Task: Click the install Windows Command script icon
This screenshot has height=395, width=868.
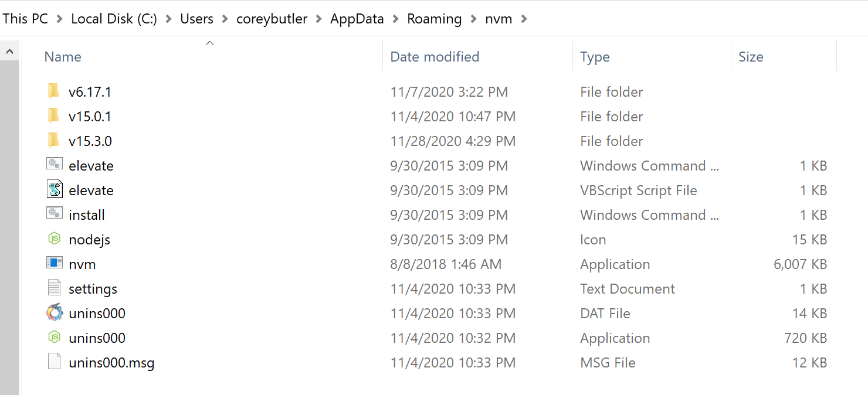Action: [53, 214]
